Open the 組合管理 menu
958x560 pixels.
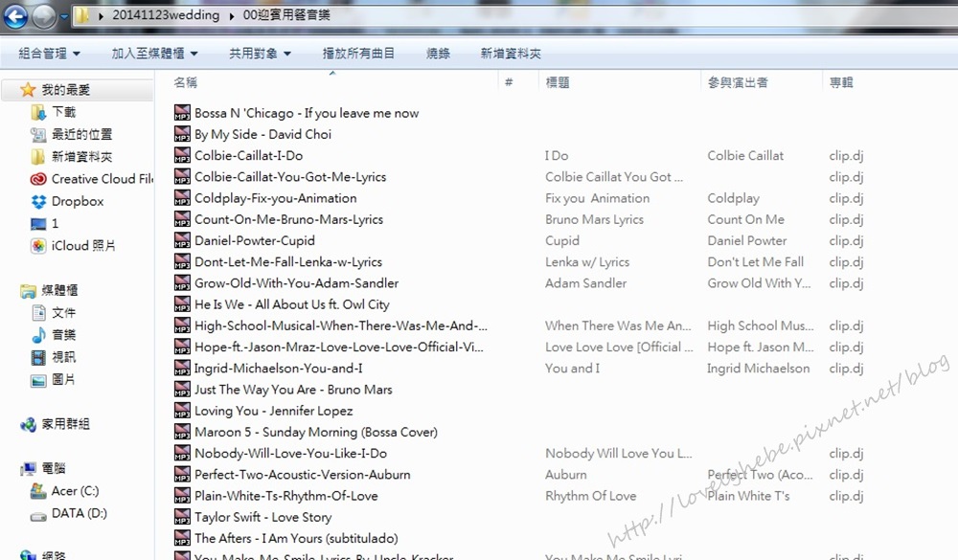click(49, 54)
